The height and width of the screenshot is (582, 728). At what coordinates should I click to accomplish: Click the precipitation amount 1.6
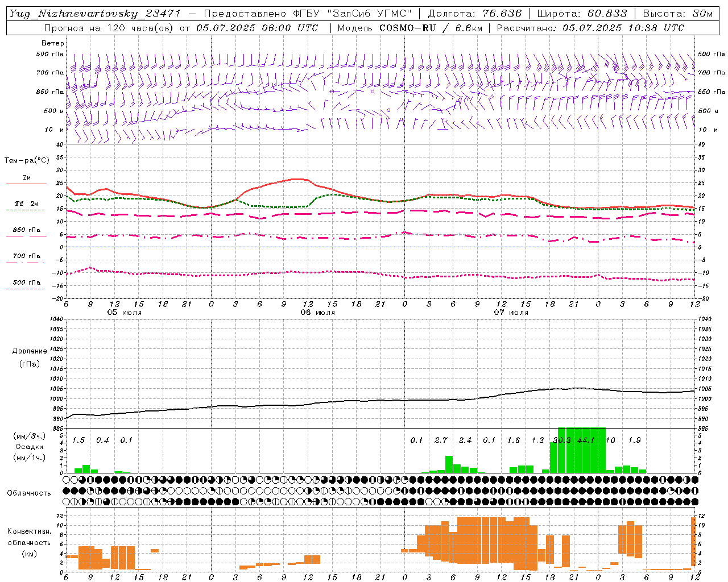(514, 440)
